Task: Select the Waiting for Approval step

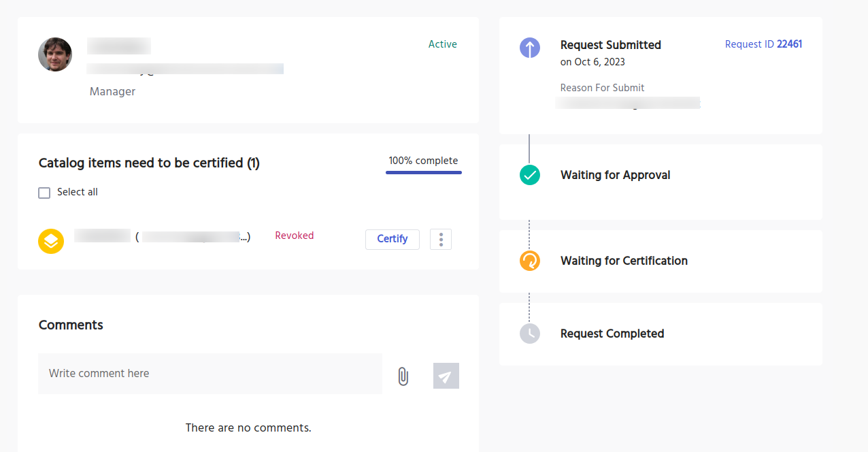Action: pyautogui.click(x=615, y=175)
